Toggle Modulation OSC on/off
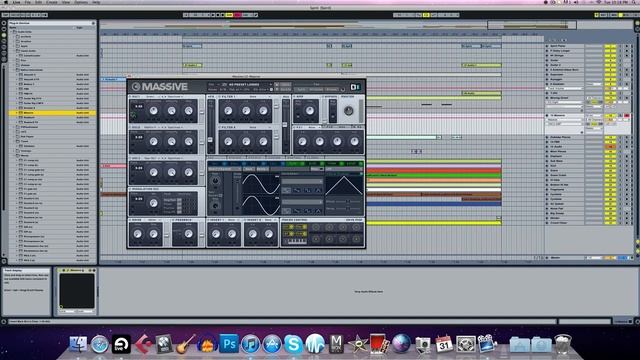Screen dimensions: 640x360 pyautogui.click(x=130, y=189)
